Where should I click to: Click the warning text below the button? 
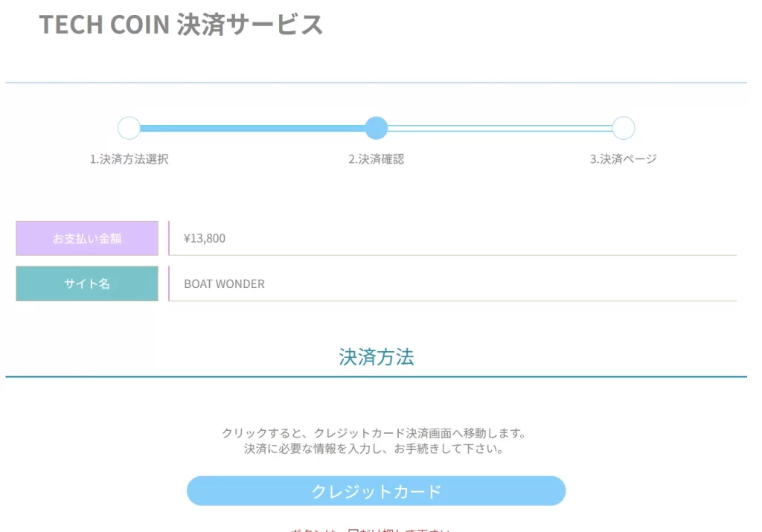(377, 529)
